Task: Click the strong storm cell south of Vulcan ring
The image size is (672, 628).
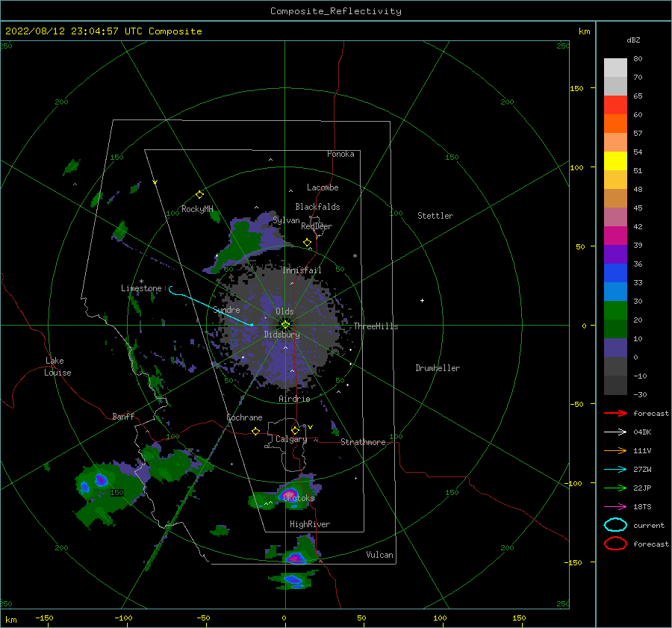Action: click(x=295, y=558)
